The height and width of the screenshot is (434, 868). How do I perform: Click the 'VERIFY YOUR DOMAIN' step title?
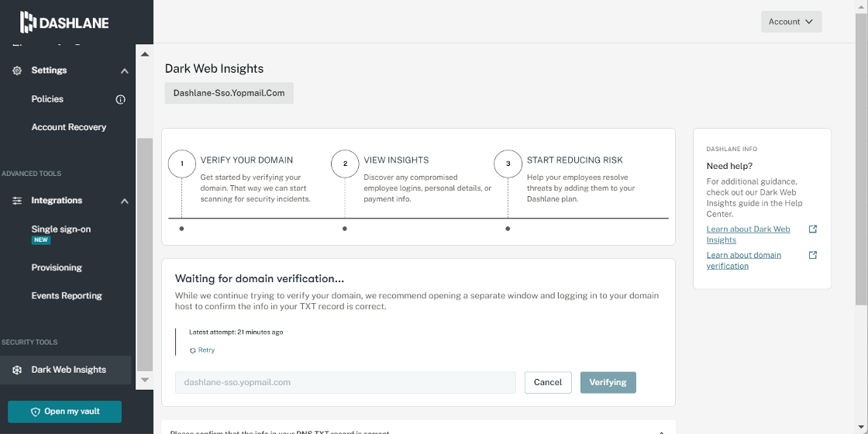click(247, 160)
